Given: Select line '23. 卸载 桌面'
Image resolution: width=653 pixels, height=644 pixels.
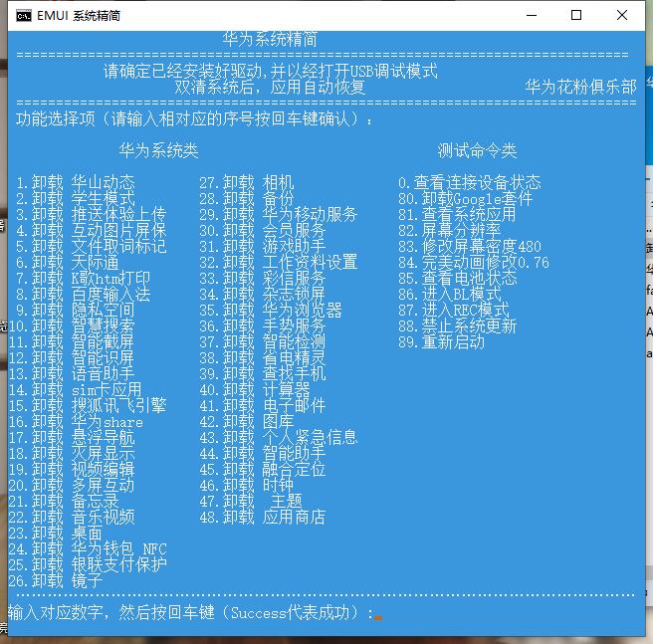Looking at the screenshot, I should click(56, 534).
